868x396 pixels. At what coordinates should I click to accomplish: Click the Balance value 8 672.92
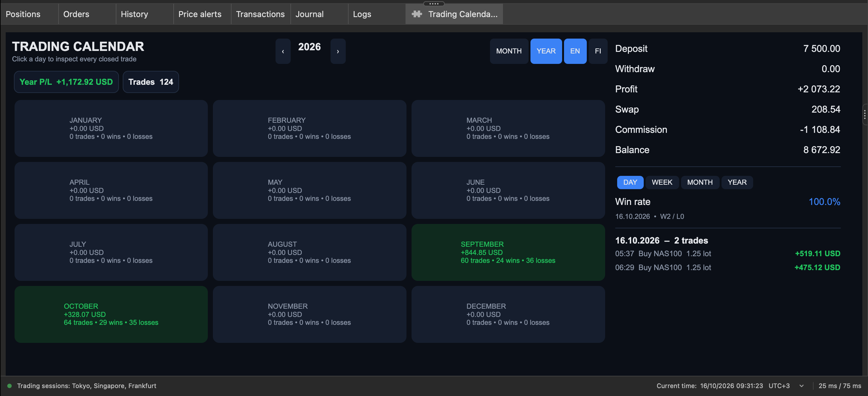click(x=821, y=150)
